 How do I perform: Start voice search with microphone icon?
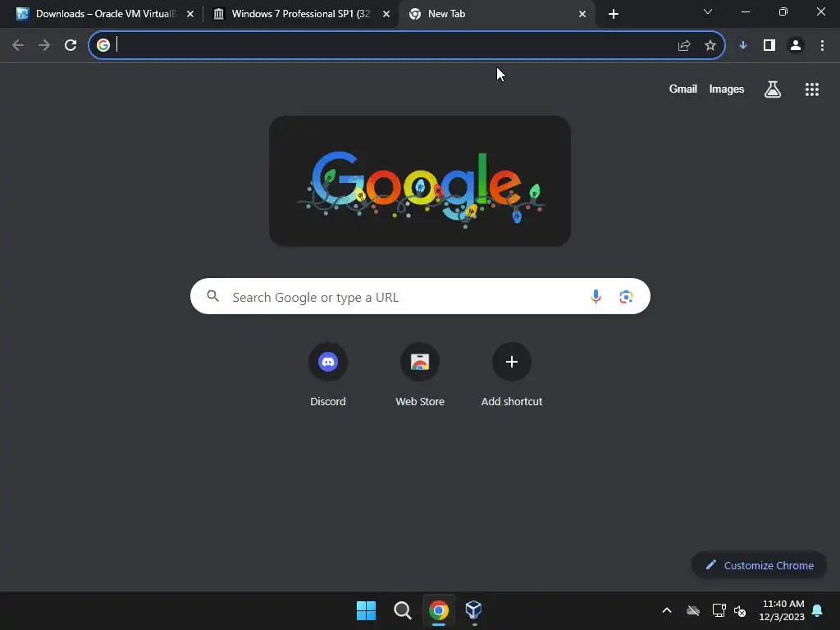click(596, 296)
